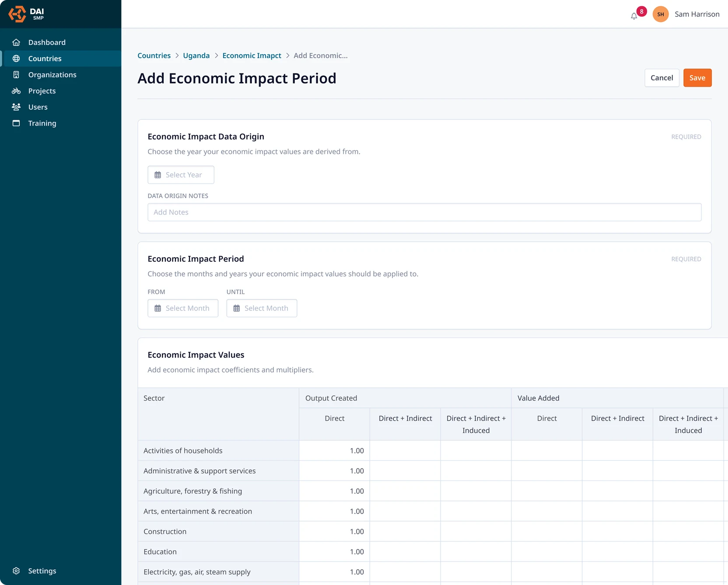The height and width of the screenshot is (585, 728).
Task: Edit Construction Direct output value
Action: coord(334,532)
